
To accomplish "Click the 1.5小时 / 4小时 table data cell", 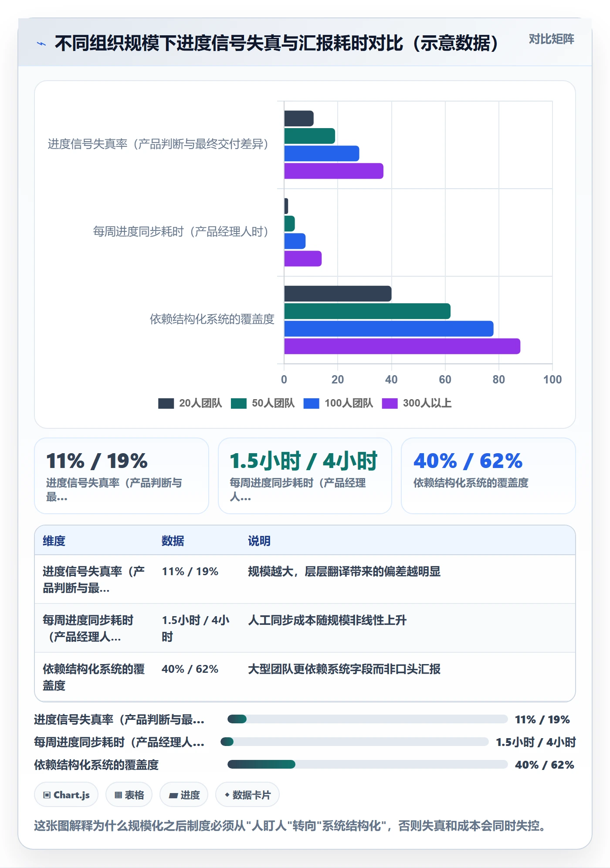I will 196,628.
